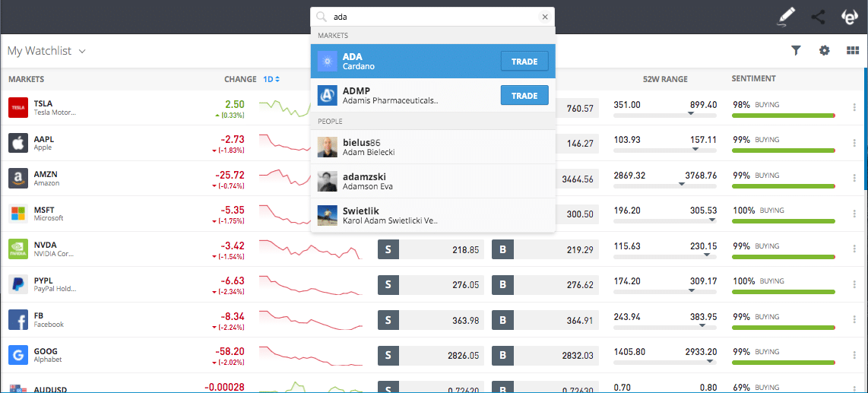
Task: Open options menu for FB row
Action: click(x=855, y=320)
